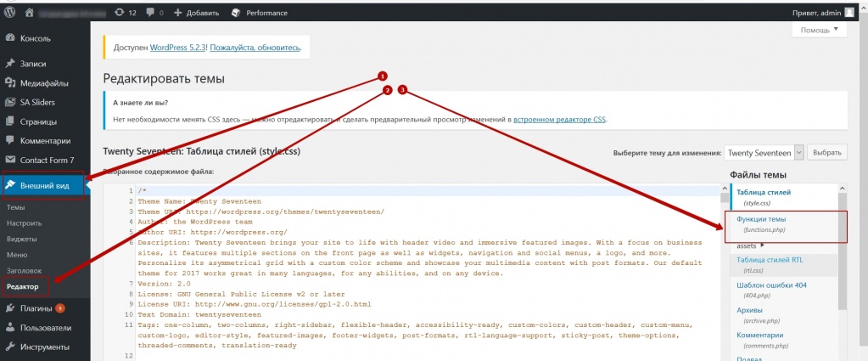Click the Performance cube icon
Image resolution: width=868 pixels, height=361 pixels.
click(x=236, y=12)
